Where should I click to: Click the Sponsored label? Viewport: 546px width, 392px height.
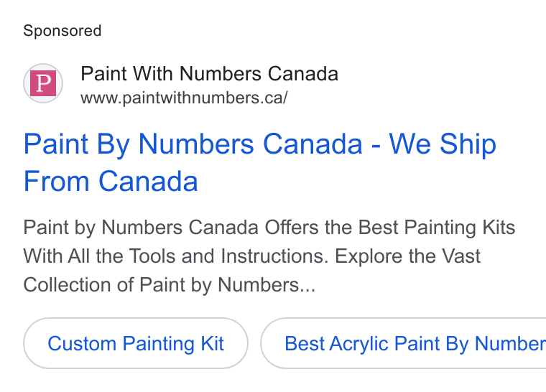[63, 31]
